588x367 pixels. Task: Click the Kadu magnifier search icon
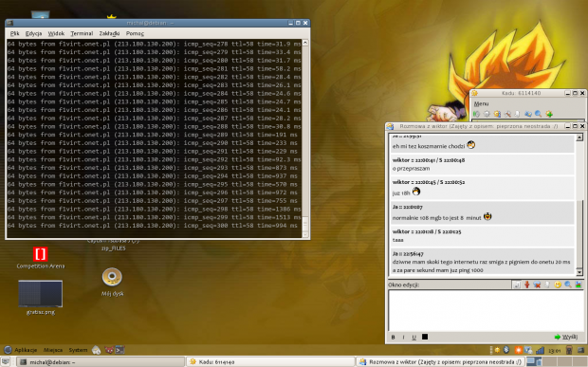tap(538, 114)
